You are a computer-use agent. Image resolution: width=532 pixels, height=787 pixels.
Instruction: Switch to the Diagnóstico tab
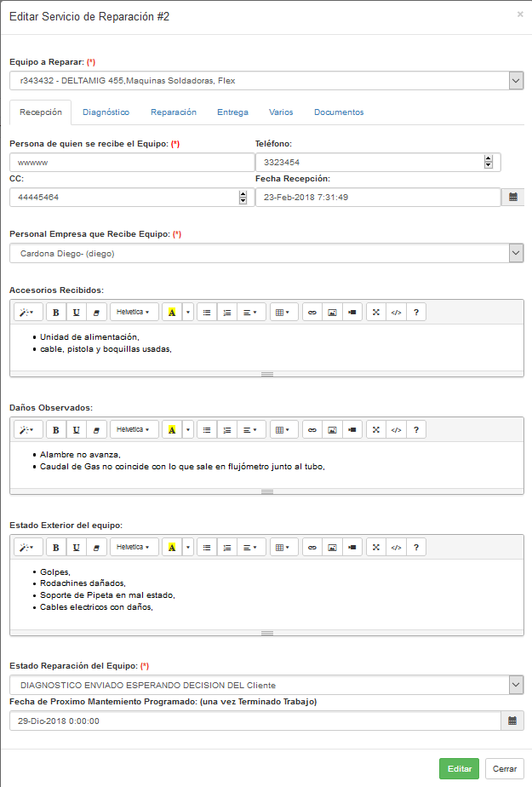pyautogui.click(x=106, y=112)
